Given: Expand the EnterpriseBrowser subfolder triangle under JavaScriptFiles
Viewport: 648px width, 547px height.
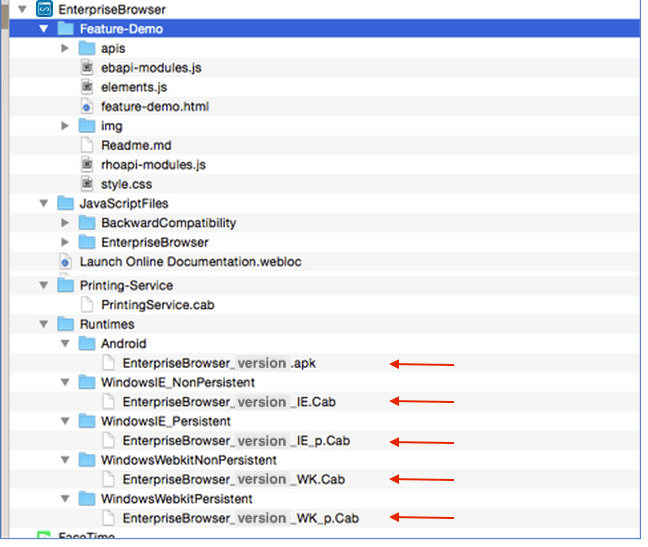Looking at the screenshot, I should (x=65, y=242).
